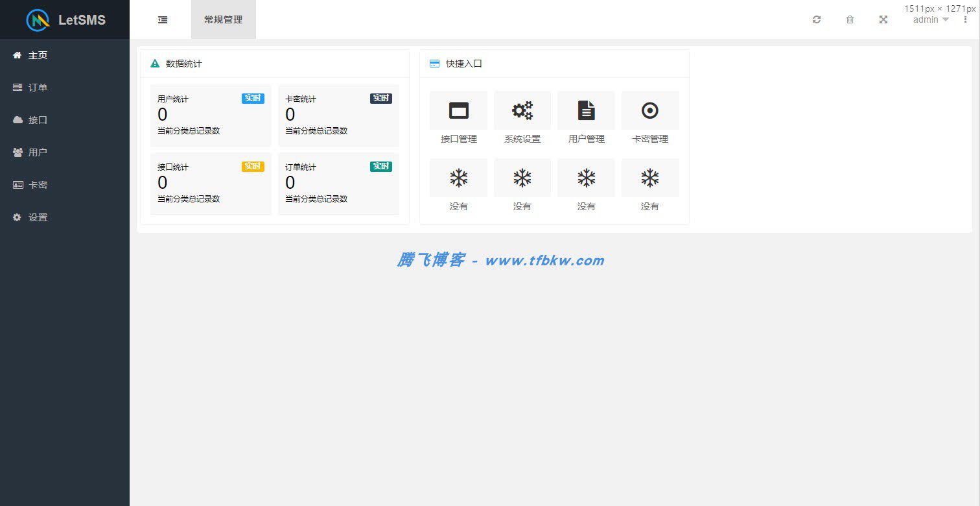
Task: Click the 卡密统计 card title
Action: 301,99
